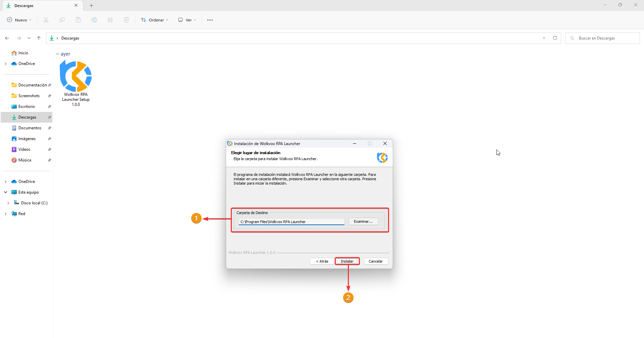Navigate forward in File Explorer
The image size is (644, 338).
click(19, 38)
